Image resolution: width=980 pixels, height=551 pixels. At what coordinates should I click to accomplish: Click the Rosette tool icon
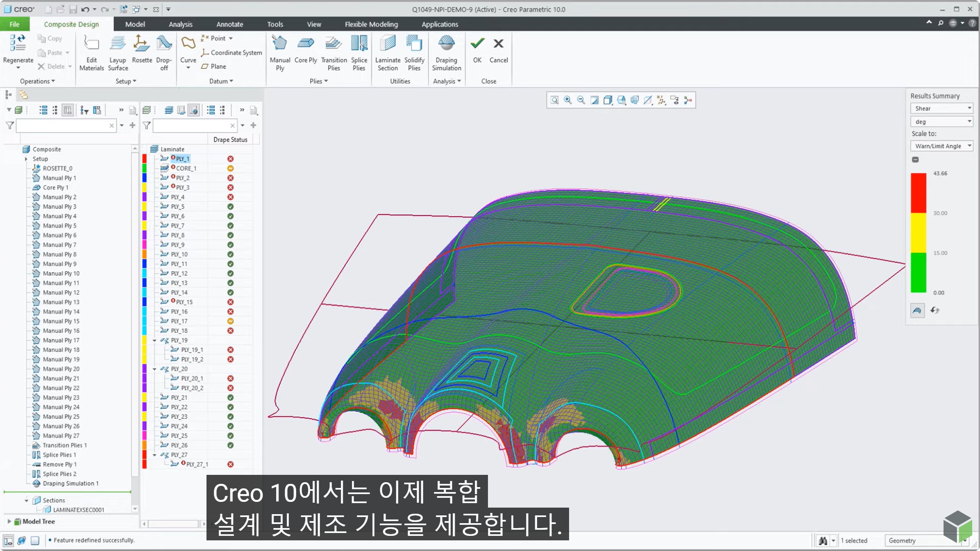click(x=141, y=43)
